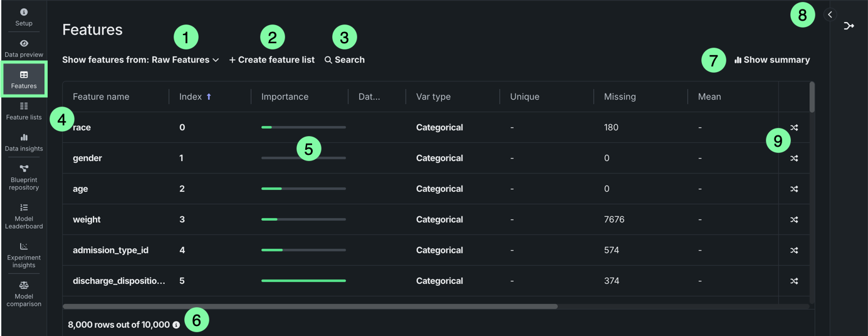The image size is (868, 336).
Task: Collapse panel with top-right chevron arrow
Action: (x=830, y=14)
